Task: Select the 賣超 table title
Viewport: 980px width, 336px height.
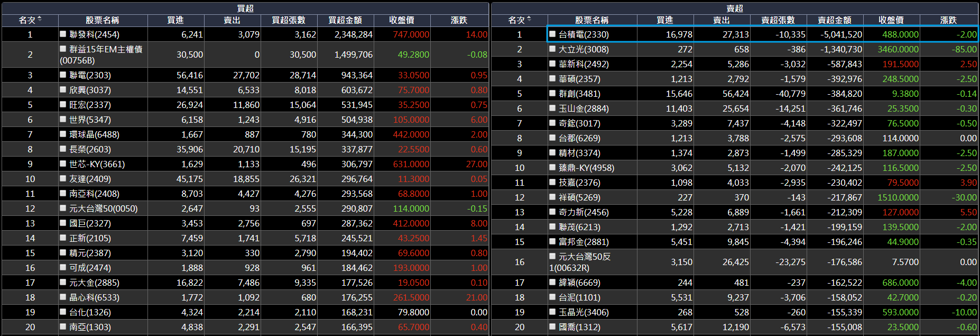Action: point(735,8)
